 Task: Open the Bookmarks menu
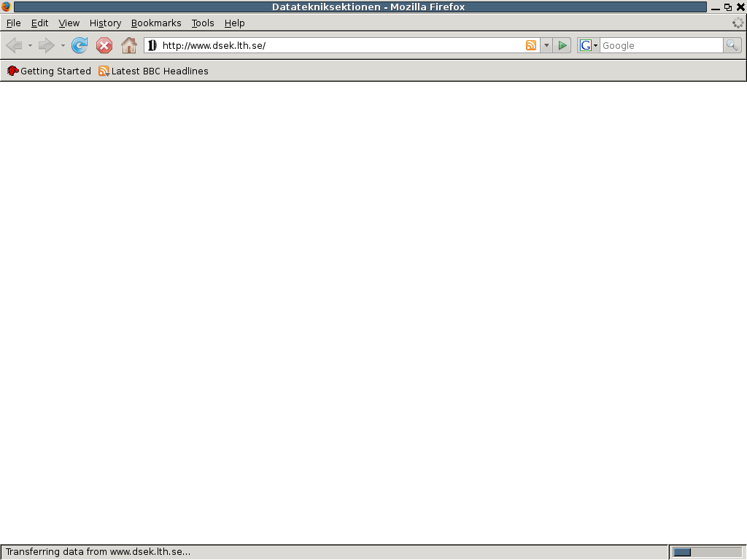tap(156, 23)
